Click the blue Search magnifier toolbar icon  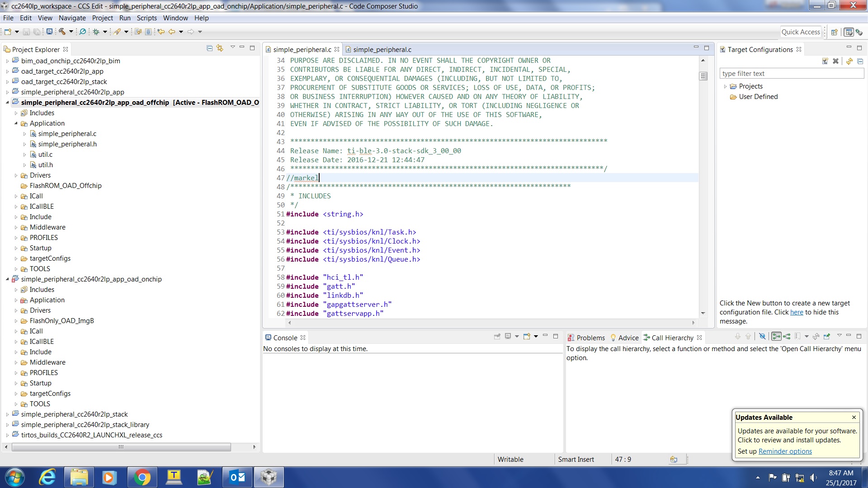(x=82, y=32)
